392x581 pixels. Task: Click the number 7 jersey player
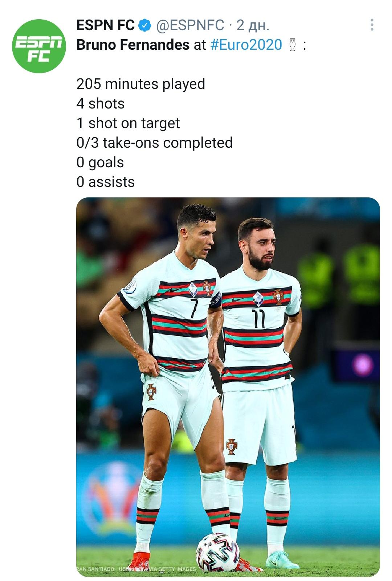(171, 363)
